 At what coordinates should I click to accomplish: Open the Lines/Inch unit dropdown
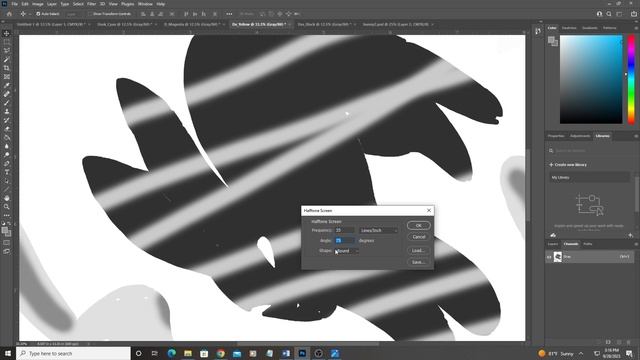pos(378,231)
